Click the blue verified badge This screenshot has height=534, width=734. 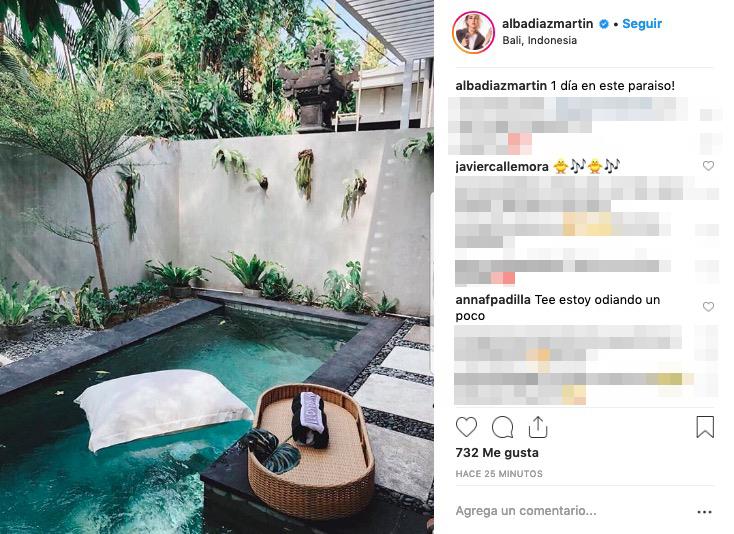(x=604, y=24)
